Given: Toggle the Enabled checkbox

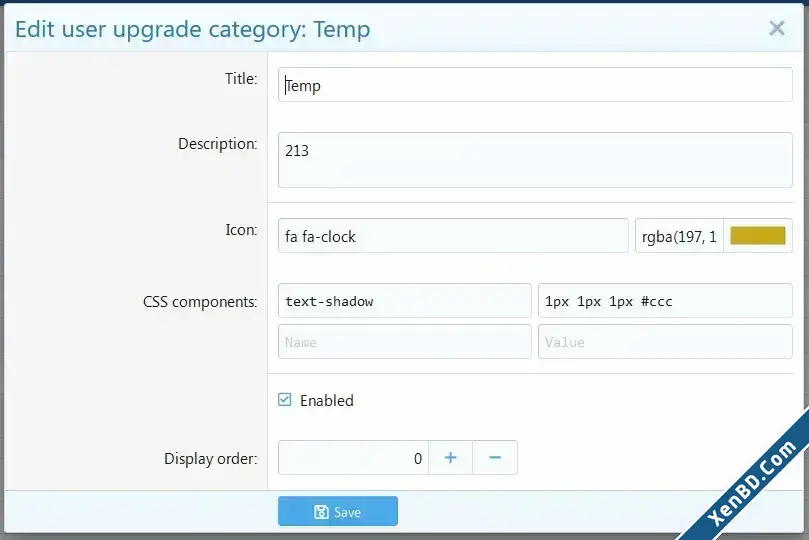Looking at the screenshot, I should (285, 400).
